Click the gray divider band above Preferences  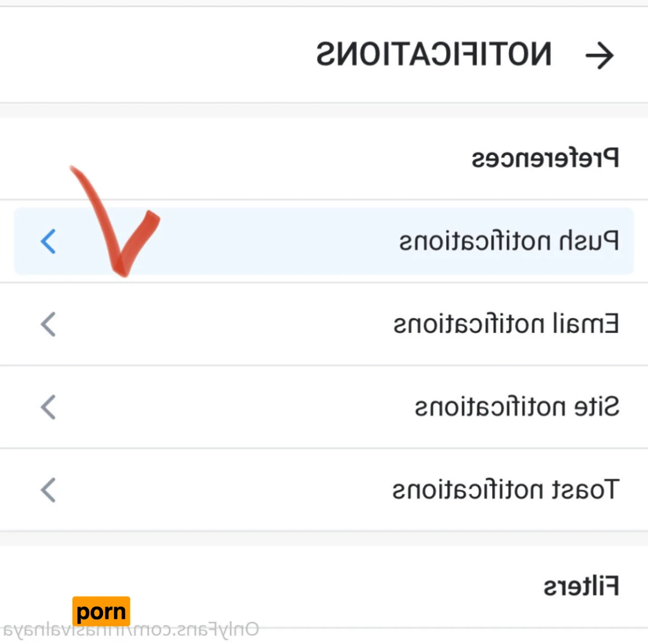click(x=324, y=110)
